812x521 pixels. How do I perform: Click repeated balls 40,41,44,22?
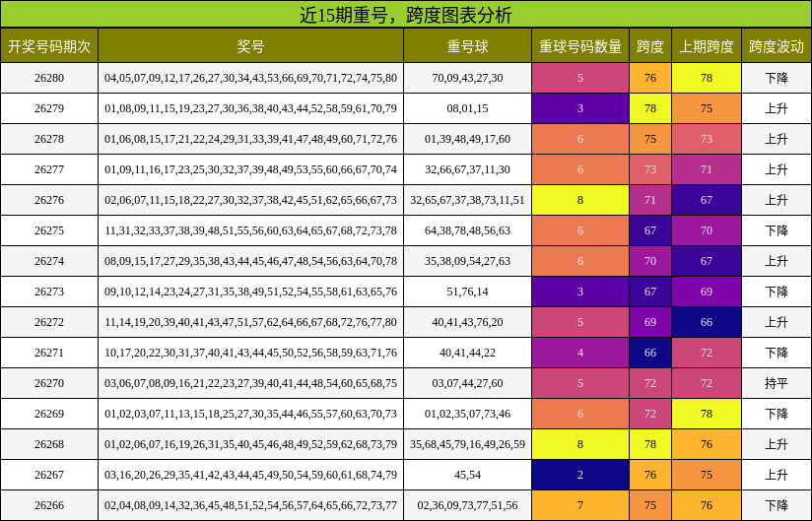click(x=468, y=353)
